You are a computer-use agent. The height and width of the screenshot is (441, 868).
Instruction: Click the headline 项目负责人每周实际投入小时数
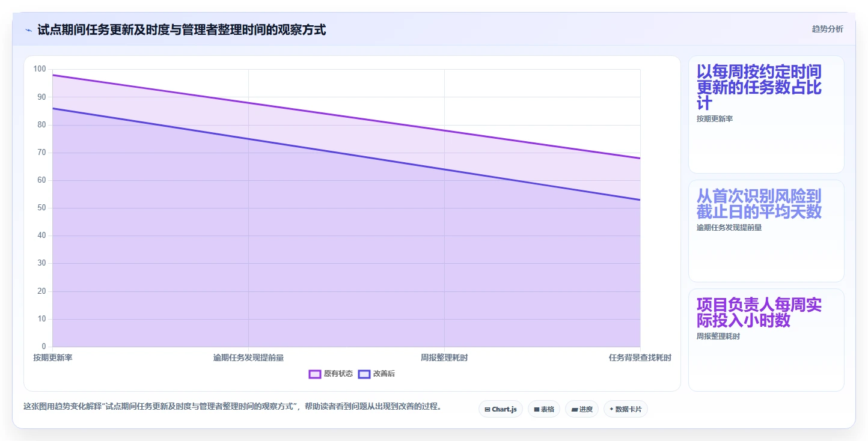click(759, 312)
